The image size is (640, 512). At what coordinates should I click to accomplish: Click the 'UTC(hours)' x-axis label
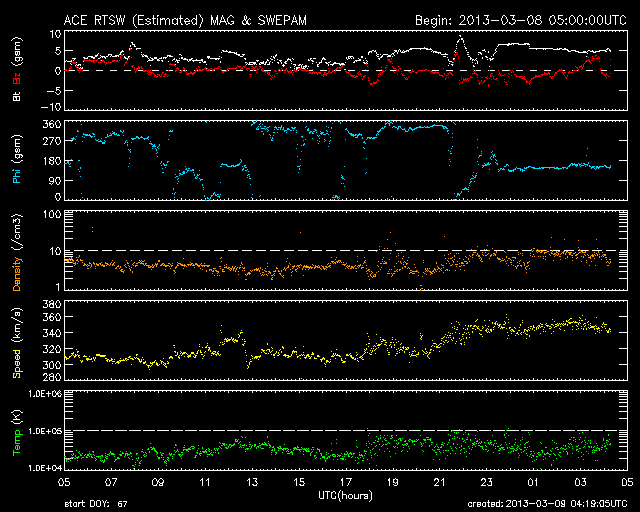(345, 496)
